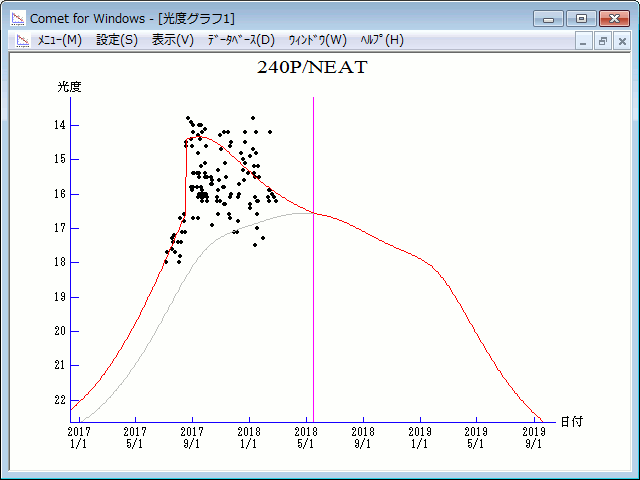Open the ﾃﾞｰﾀﾍﾞｰｽ(D) database menu
This screenshot has width=640, height=480.
tap(240, 40)
